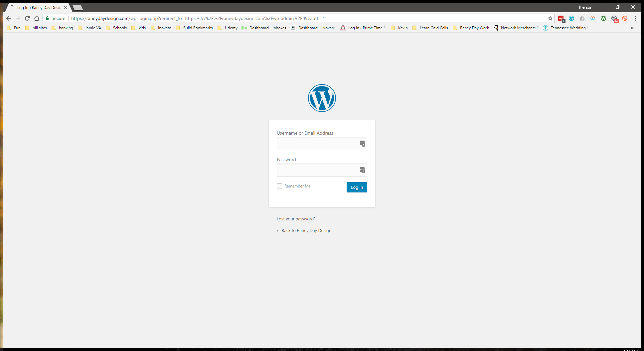Screen dimensions: 644x351
Task: Click LastPass icon in password field
Action: coord(362,170)
